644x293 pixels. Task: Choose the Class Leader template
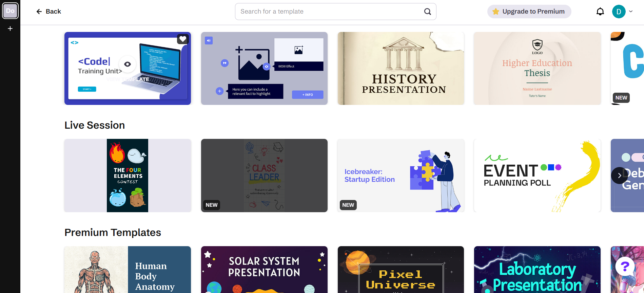(x=264, y=176)
